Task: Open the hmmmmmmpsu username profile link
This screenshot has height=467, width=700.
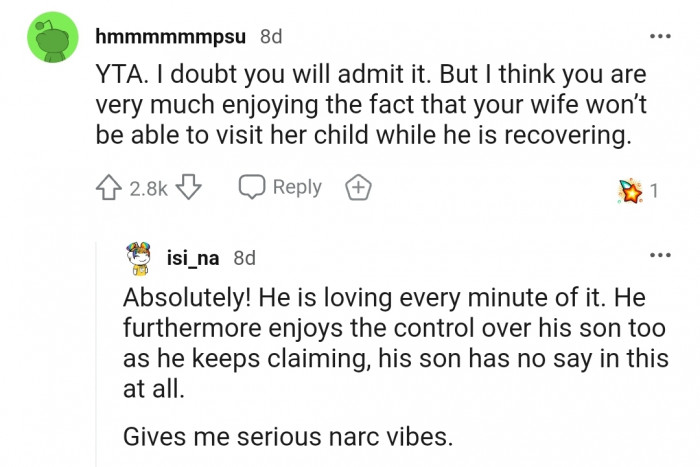Action: (x=172, y=37)
